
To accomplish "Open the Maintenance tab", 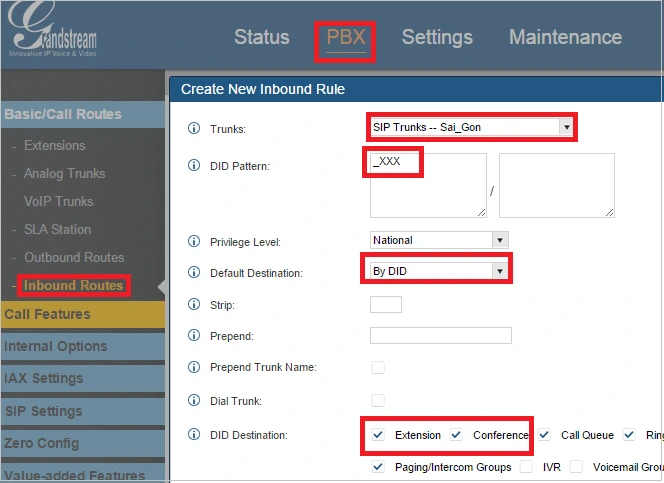I will point(565,38).
